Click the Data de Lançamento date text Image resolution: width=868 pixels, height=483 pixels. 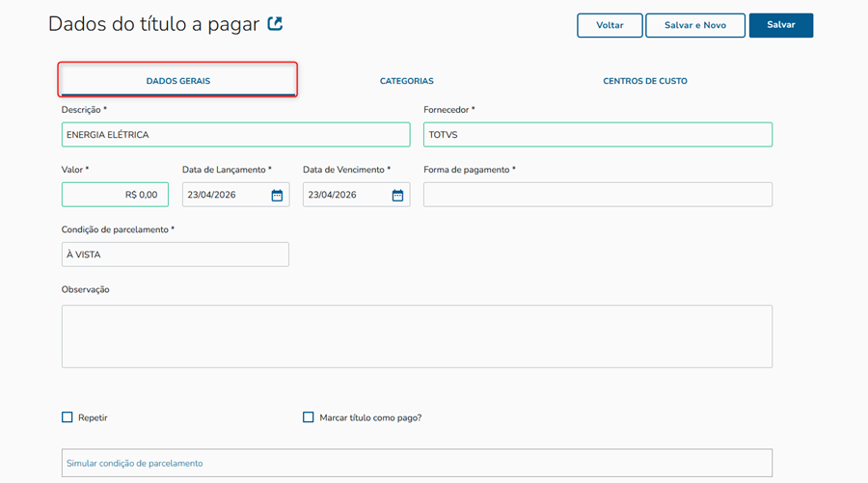point(211,195)
